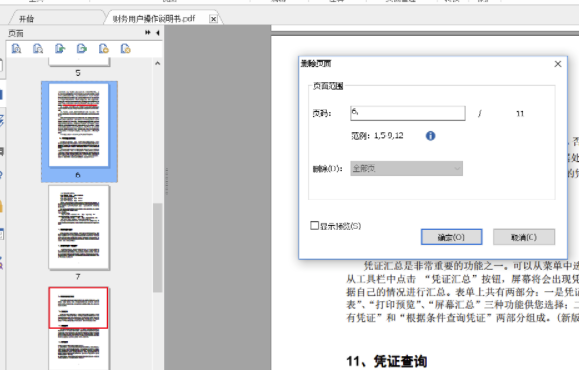Screen dimensions: 579x370
Task: Shrink page thumbnails with the zoom-out icon
Action: (x=38, y=49)
